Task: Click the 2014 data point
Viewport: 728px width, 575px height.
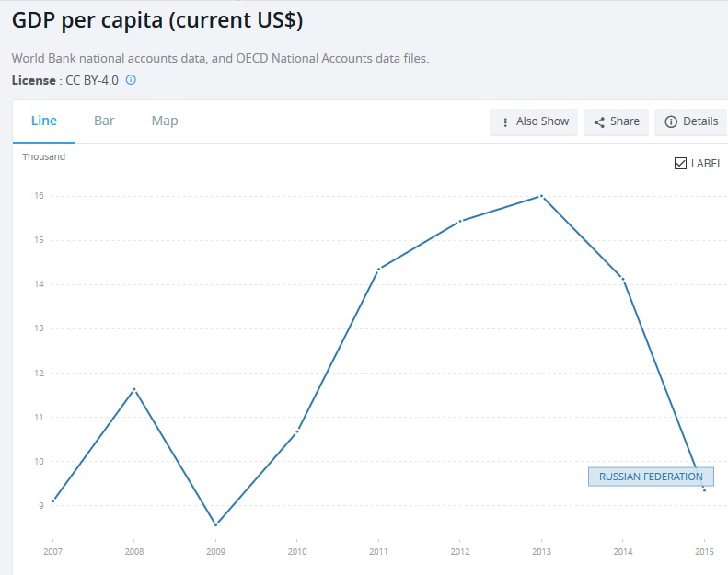Action: 623,279
